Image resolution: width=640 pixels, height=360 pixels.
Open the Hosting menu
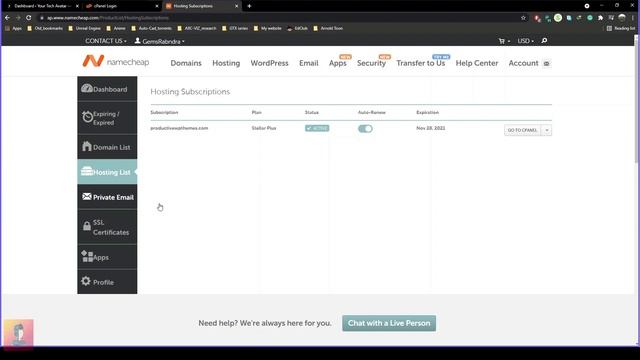pyautogui.click(x=226, y=63)
